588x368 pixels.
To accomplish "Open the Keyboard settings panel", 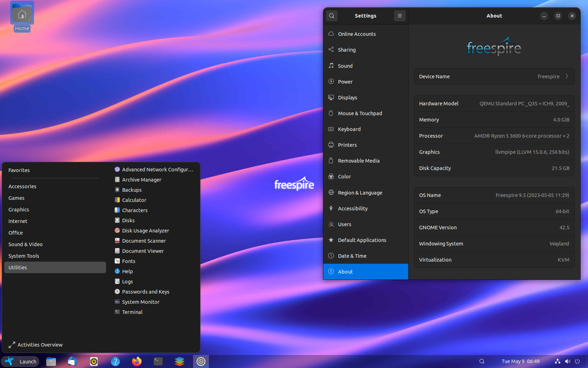I will 366,129.
